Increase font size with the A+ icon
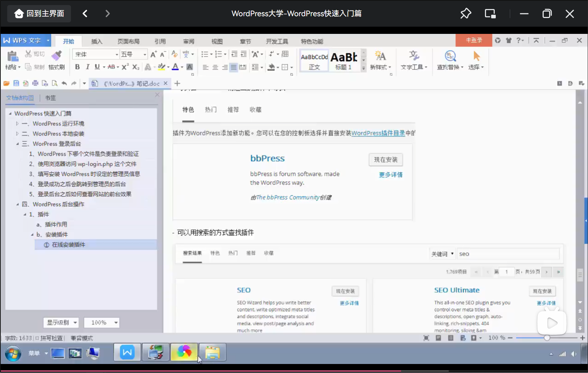Screen dimensions: 588x373 tap(153, 54)
